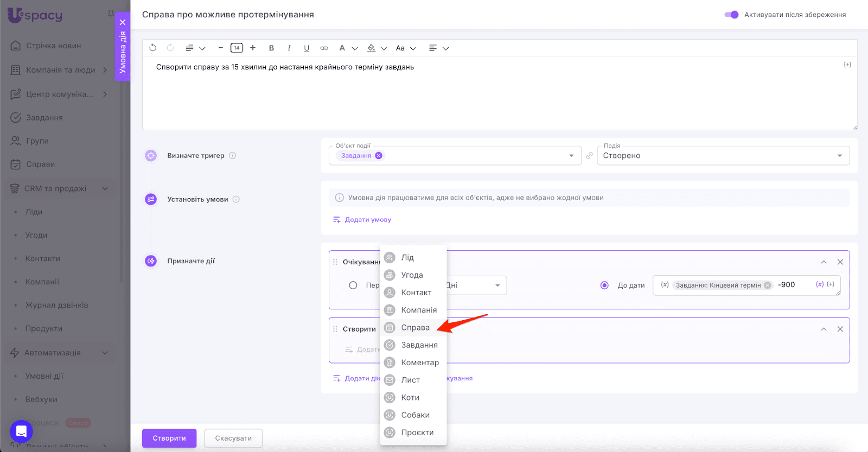Toggle 'Активувати після збереження' switch
Screen dimensions: 868x452
point(731,15)
